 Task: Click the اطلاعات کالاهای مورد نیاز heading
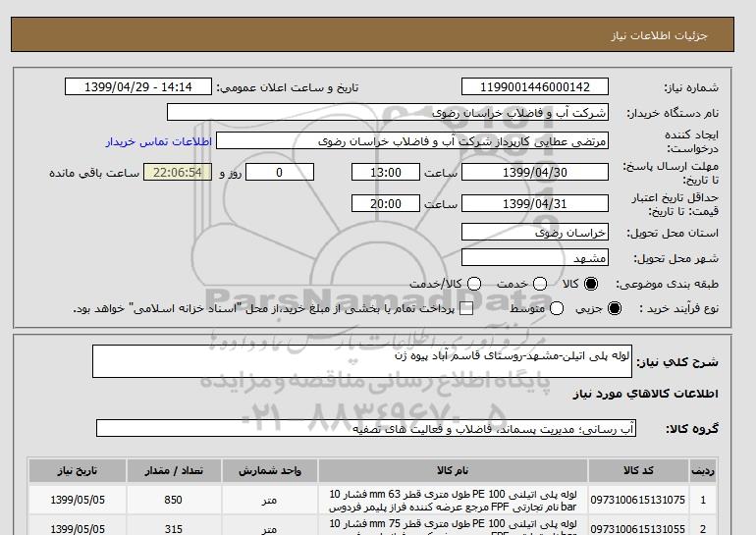point(646,394)
